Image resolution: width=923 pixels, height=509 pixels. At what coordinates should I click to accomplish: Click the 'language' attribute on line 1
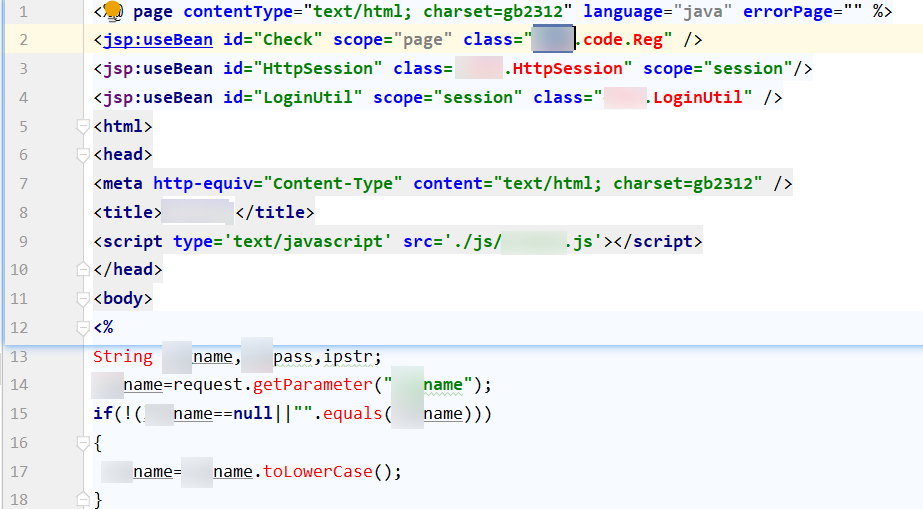coord(623,11)
